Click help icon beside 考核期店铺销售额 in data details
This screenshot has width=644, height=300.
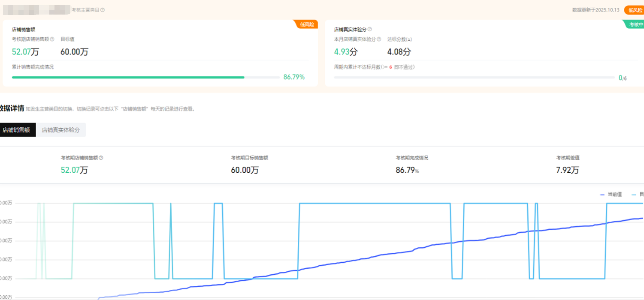click(x=101, y=158)
